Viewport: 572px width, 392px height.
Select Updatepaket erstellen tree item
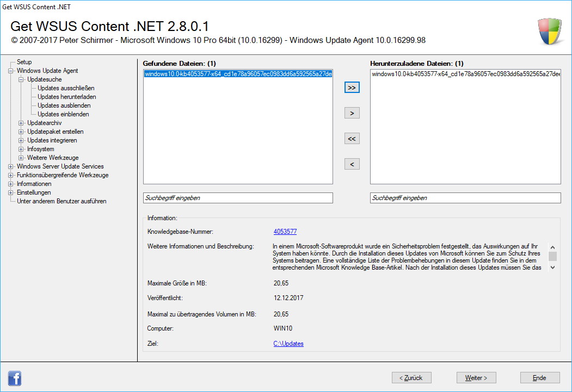point(56,132)
